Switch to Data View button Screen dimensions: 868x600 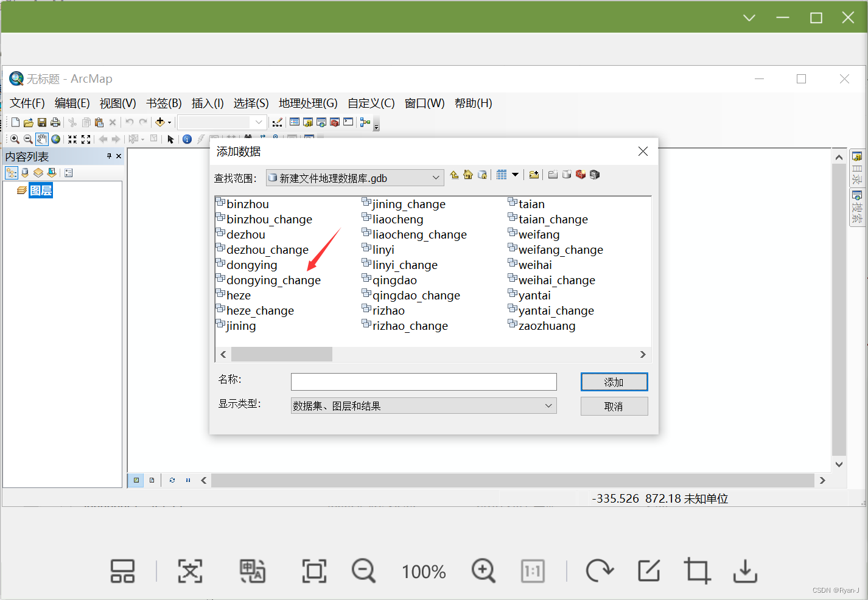point(136,480)
